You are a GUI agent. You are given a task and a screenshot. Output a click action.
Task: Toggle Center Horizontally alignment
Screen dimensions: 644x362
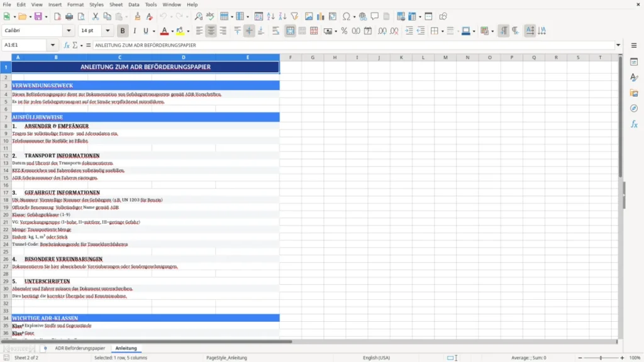pyautogui.click(x=211, y=31)
